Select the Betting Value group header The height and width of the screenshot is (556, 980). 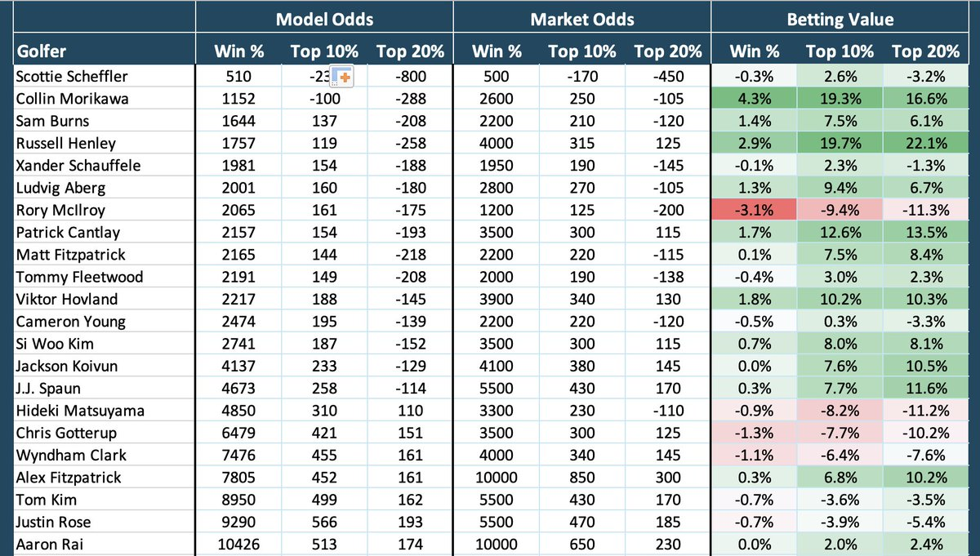(x=840, y=20)
